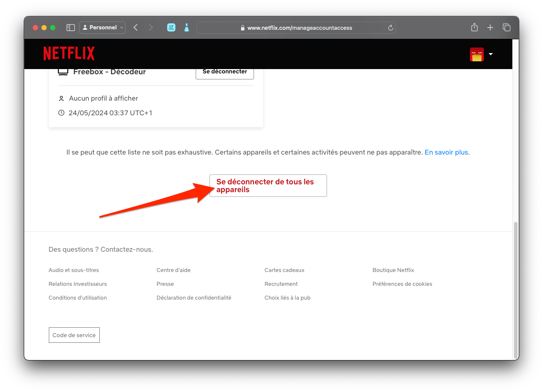Select the netflix.com URL address field
The width and height of the screenshot is (543, 392).
click(296, 28)
